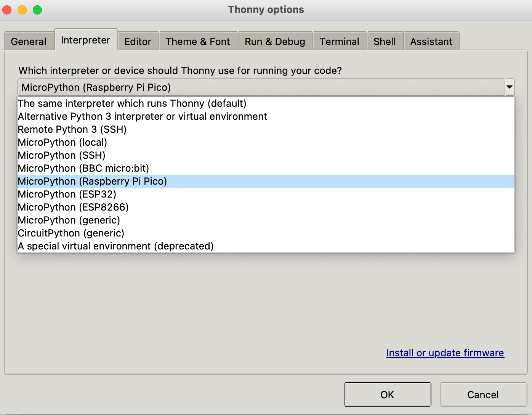Select 'MicroPython (local)' option
Viewport: 532px width, 415px height.
coord(266,142)
